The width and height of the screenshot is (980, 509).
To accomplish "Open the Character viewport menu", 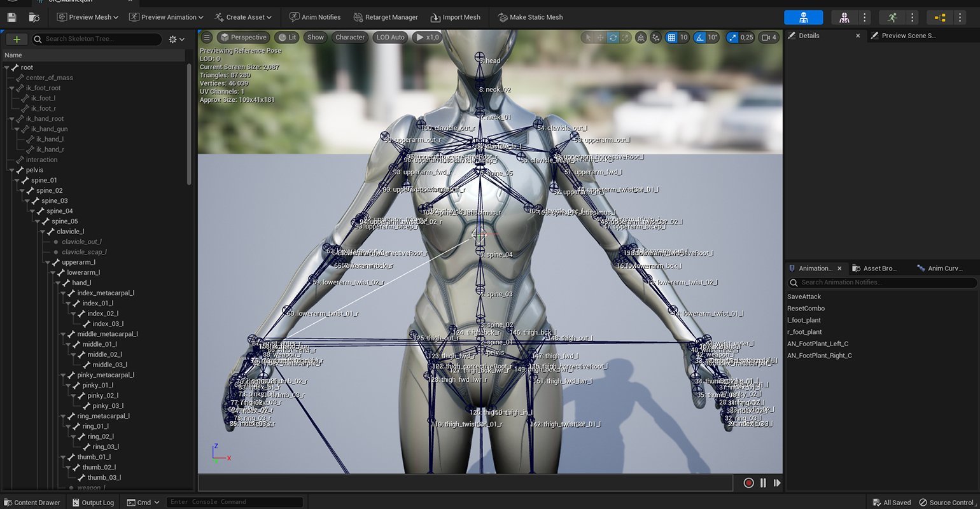I will (x=350, y=38).
